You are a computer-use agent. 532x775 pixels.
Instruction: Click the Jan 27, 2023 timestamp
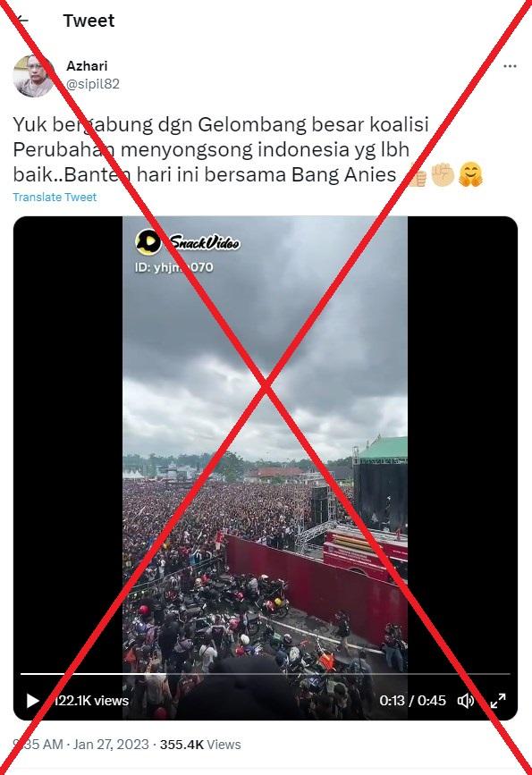pos(111,745)
